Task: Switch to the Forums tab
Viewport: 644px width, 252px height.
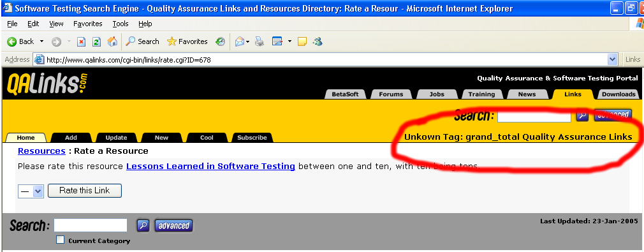Action: 391,94
